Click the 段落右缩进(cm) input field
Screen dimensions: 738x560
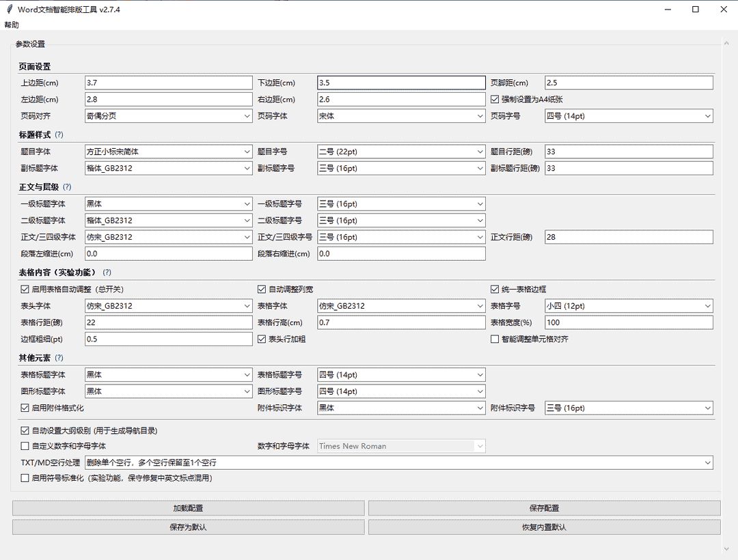coord(401,253)
